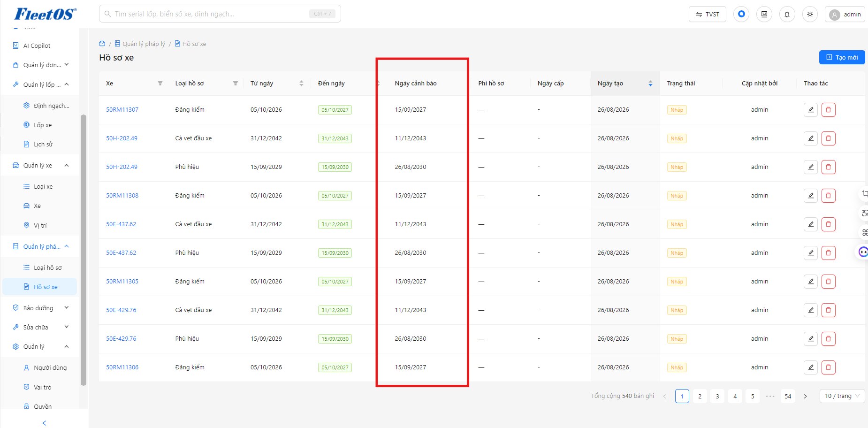Go to page 2

pos(700,396)
